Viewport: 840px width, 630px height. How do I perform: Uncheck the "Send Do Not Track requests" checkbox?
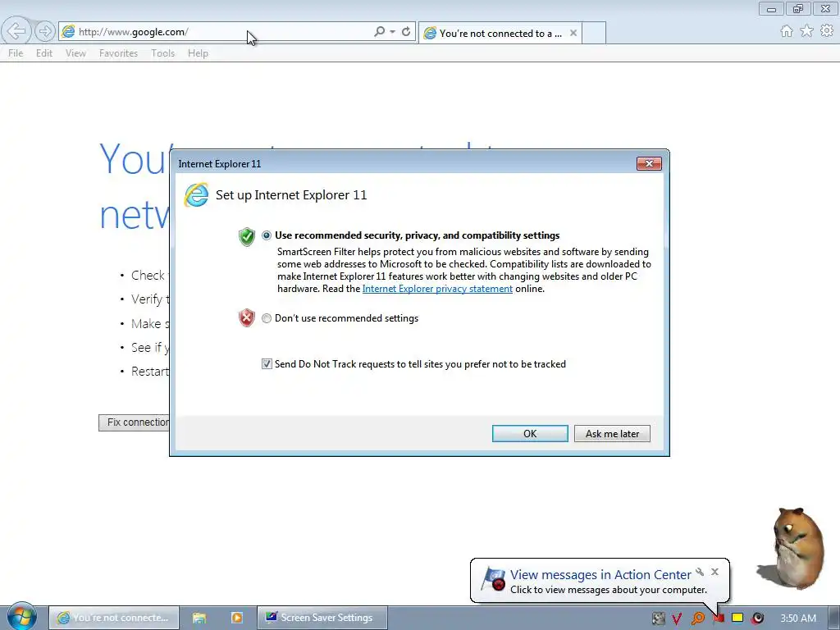267,364
